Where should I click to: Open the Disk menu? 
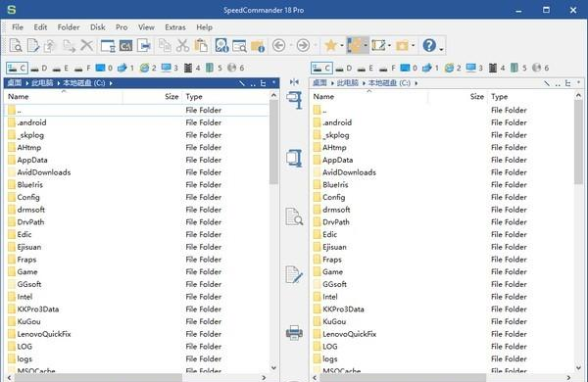(x=97, y=27)
